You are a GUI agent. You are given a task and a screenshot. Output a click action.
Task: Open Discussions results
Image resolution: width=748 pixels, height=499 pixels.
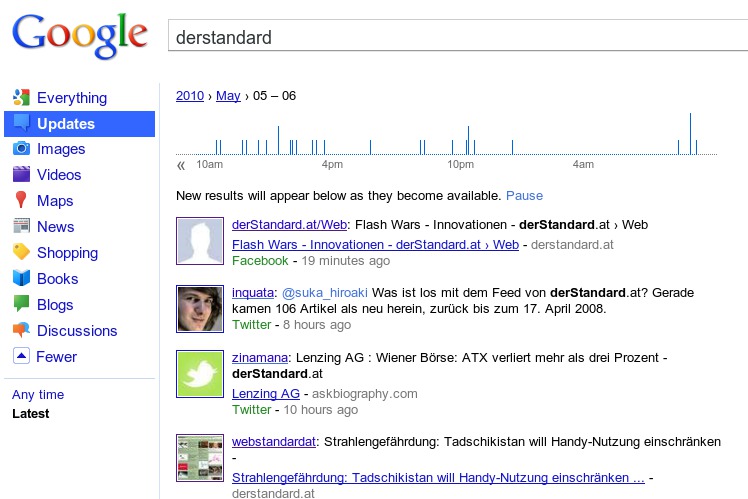click(77, 331)
